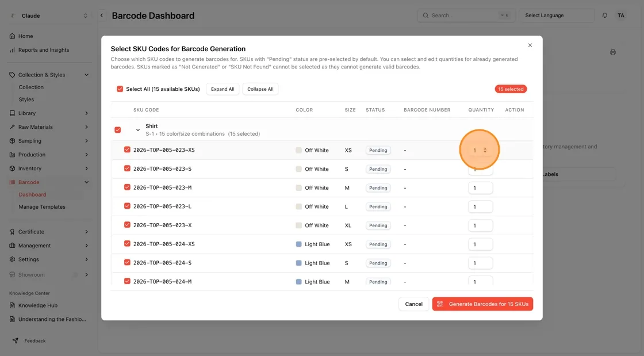Expand the Library menu chevron

coord(87,113)
